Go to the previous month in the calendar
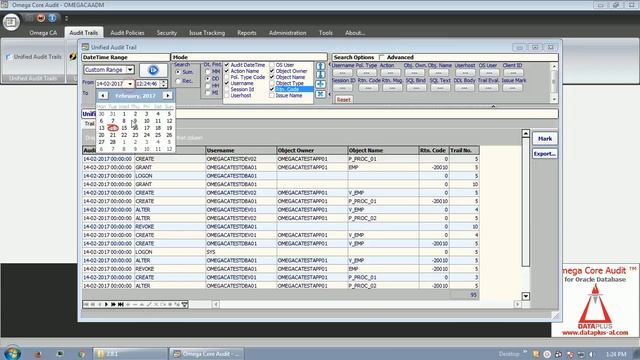Screen dimensions: 640x360 102,96
